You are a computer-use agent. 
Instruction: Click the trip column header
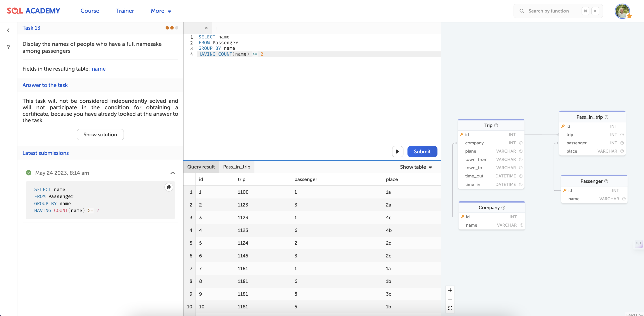(241, 179)
